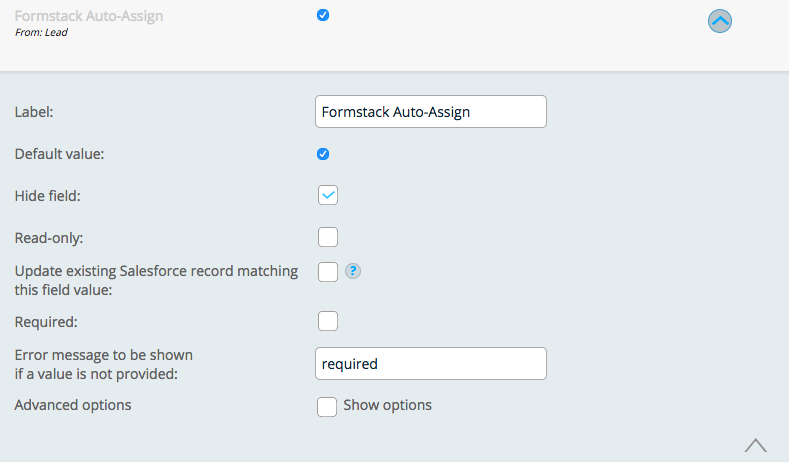The image size is (789, 462).
Task: Uncheck the Hide field checkbox
Action: coord(328,195)
